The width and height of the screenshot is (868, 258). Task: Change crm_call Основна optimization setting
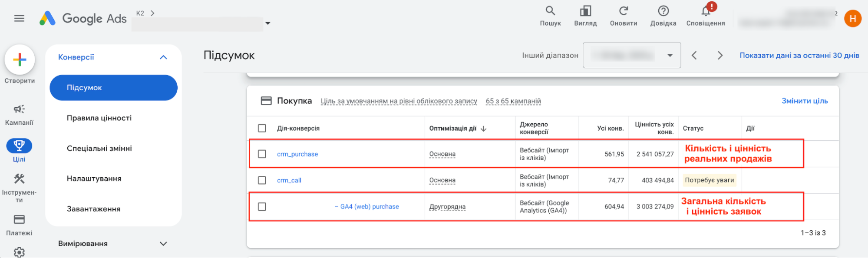tap(442, 180)
